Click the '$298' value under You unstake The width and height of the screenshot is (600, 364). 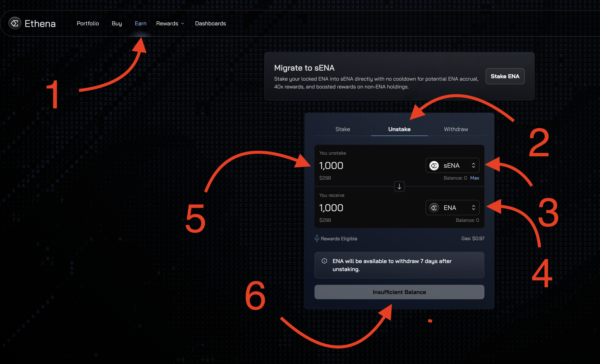click(325, 178)
